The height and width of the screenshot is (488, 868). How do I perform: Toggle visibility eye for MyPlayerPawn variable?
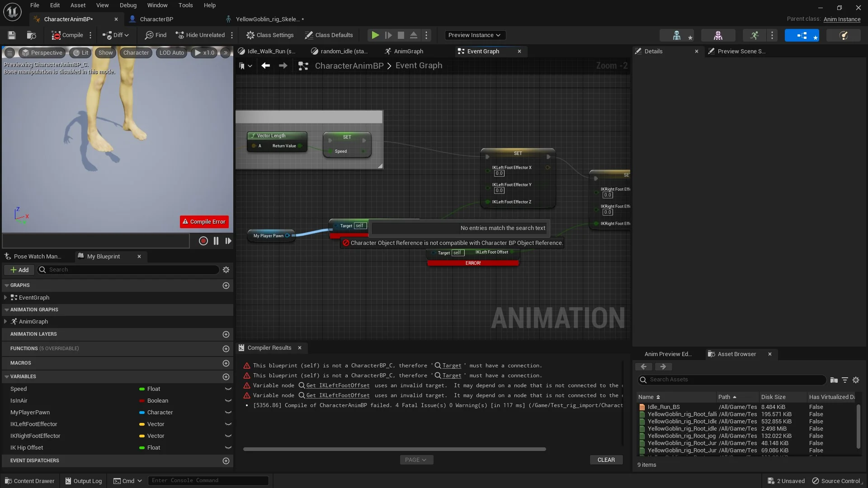click(x=228, y=413)
